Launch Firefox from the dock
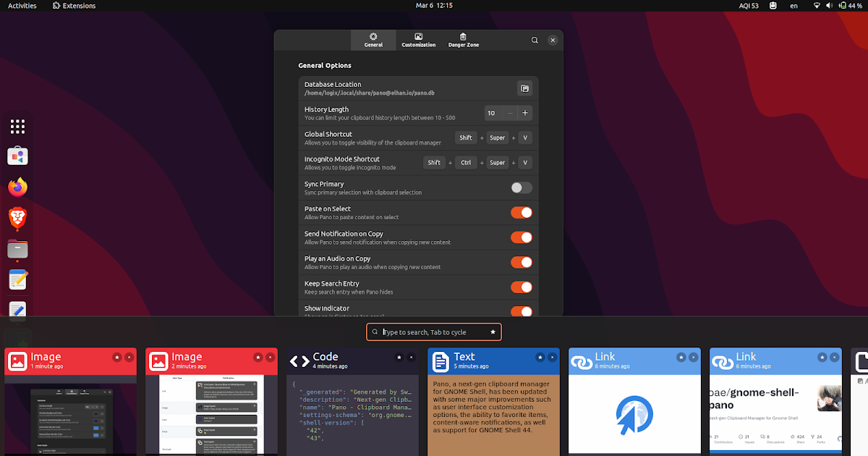 pos(18,187)
